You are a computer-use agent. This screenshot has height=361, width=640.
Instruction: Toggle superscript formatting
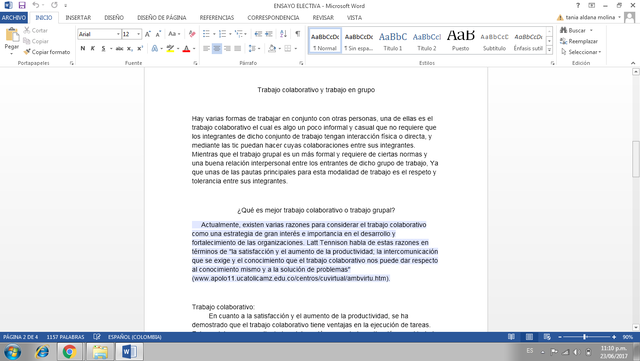(140, 49)
